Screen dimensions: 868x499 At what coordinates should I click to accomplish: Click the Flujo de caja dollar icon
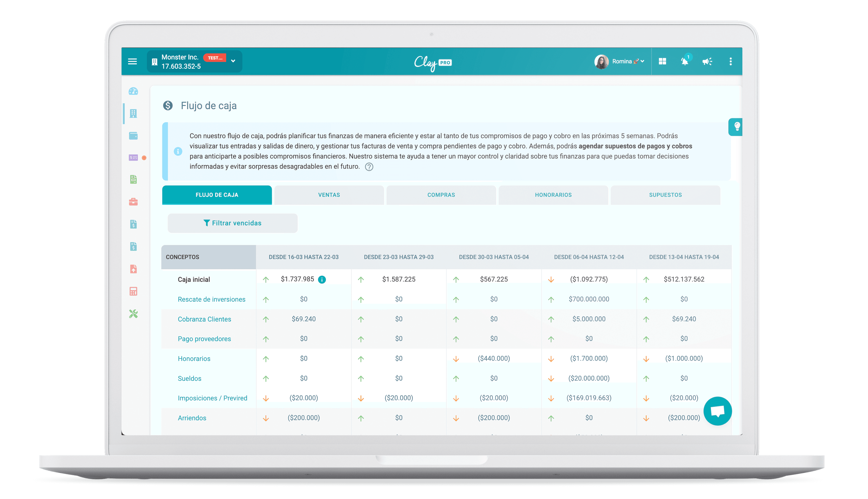tap(168, 105)
